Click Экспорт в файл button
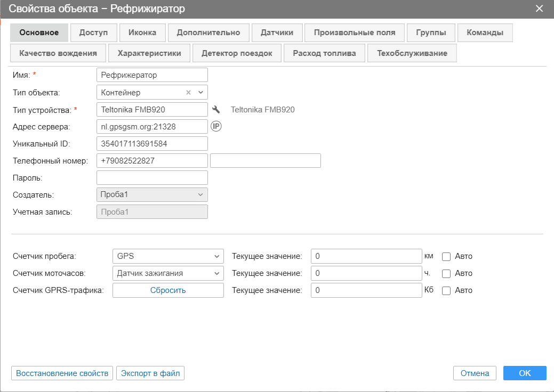 click(x=150, y=373)
